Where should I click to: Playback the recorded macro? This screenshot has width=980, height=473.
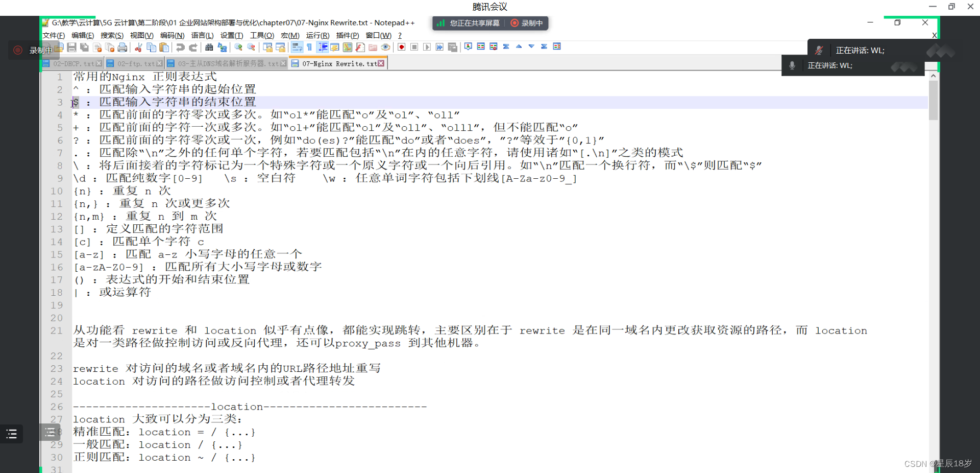click(x=427, y=46)
